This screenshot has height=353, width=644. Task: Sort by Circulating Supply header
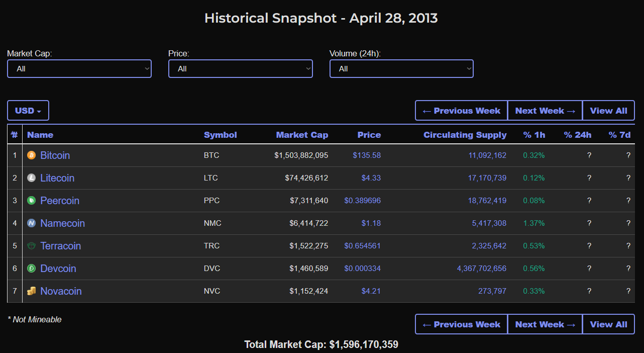465,135
